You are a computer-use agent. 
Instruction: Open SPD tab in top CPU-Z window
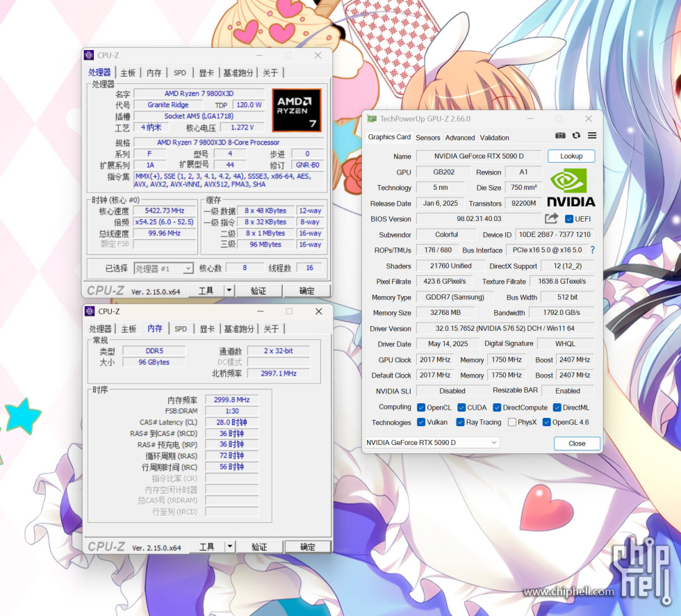click(x=180, y=72)
